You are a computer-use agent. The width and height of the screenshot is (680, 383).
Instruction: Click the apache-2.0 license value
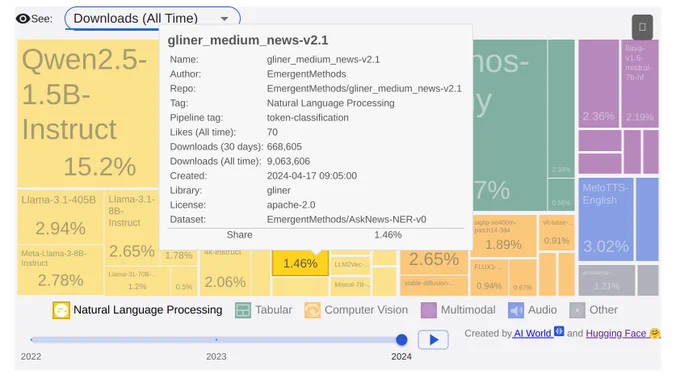291,205
